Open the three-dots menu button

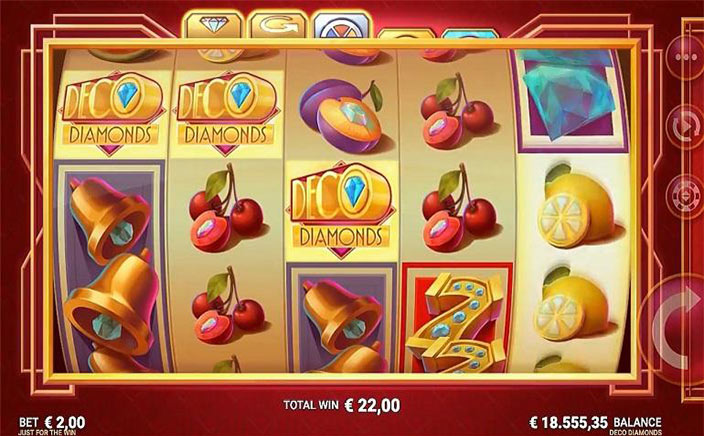[685, 57]
